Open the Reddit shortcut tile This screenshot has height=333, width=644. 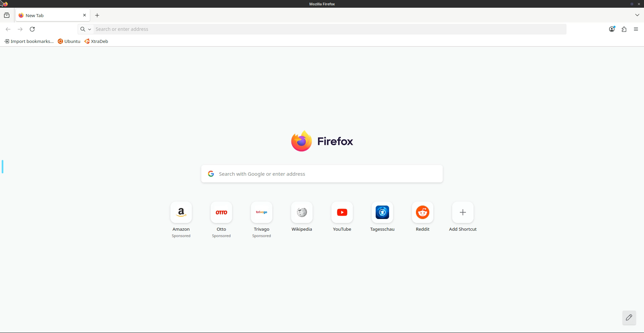[x=422, y=212]
